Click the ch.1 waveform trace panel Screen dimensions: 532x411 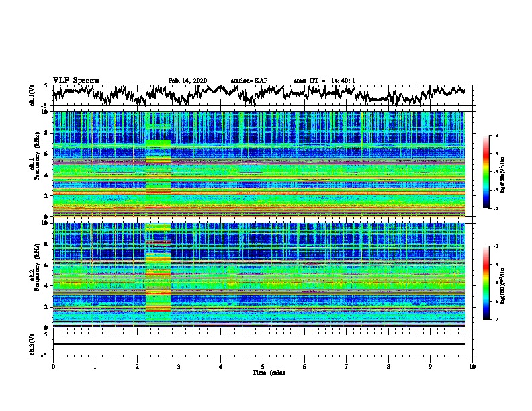tap(263, 95)
